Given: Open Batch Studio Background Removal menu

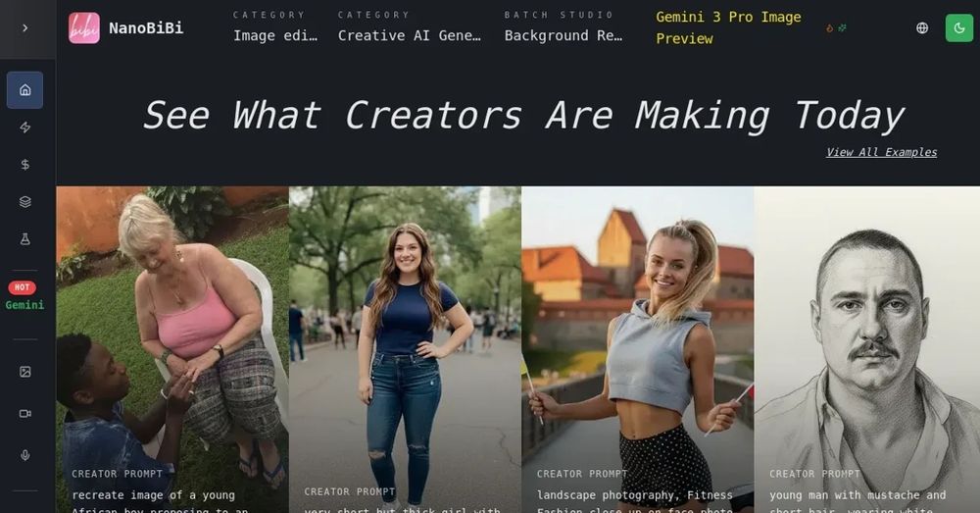Looking at the screenshot, I should (563, 27).
